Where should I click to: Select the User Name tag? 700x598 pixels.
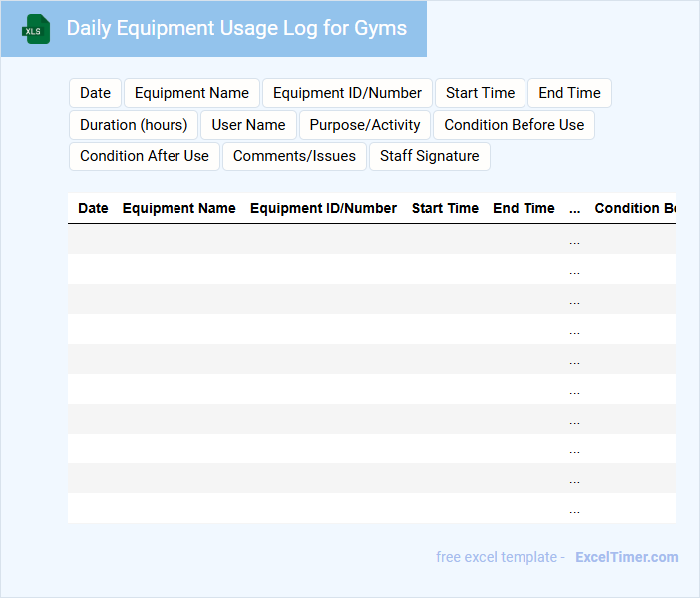click(x=248, y=125)
